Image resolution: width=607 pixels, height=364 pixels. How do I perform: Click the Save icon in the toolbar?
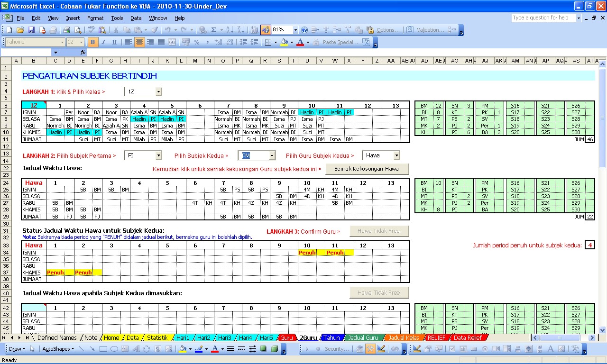click(31, 30)
